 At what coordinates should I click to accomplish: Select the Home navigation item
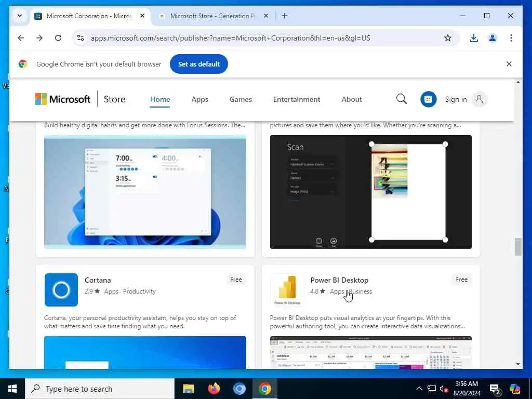(160, 99)
